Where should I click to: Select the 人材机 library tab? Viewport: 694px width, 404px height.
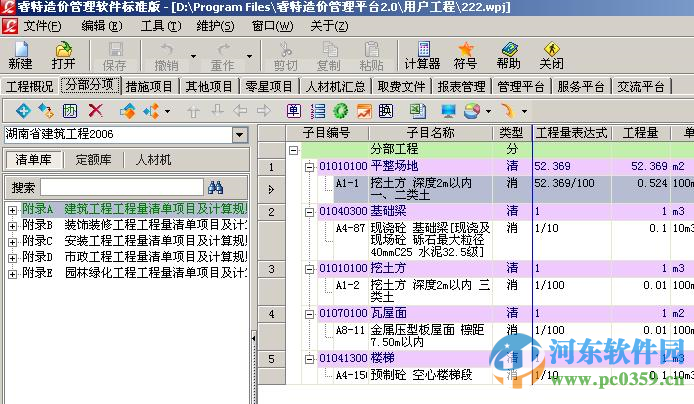153,160
